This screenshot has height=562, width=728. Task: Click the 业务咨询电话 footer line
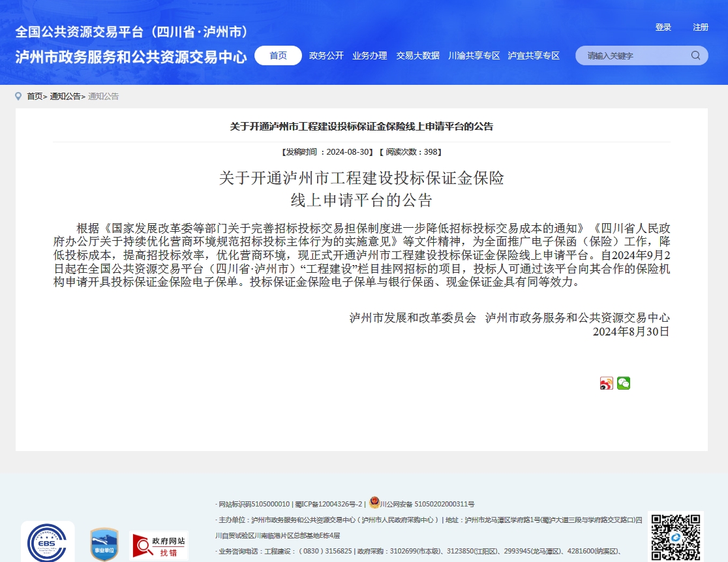[419, 552]
